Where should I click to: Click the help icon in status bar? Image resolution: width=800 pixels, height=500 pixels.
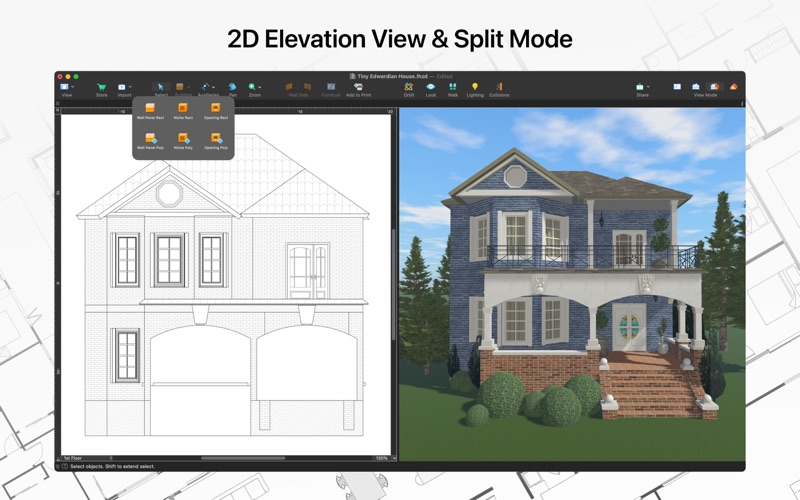click(x=65, y=466)
